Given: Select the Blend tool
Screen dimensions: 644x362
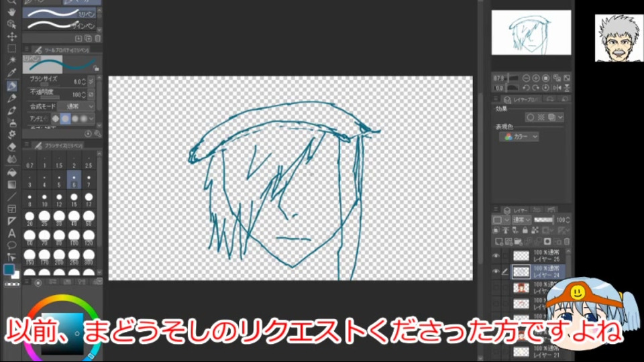Looking at the screenshot, I should (x=11, y=160).
